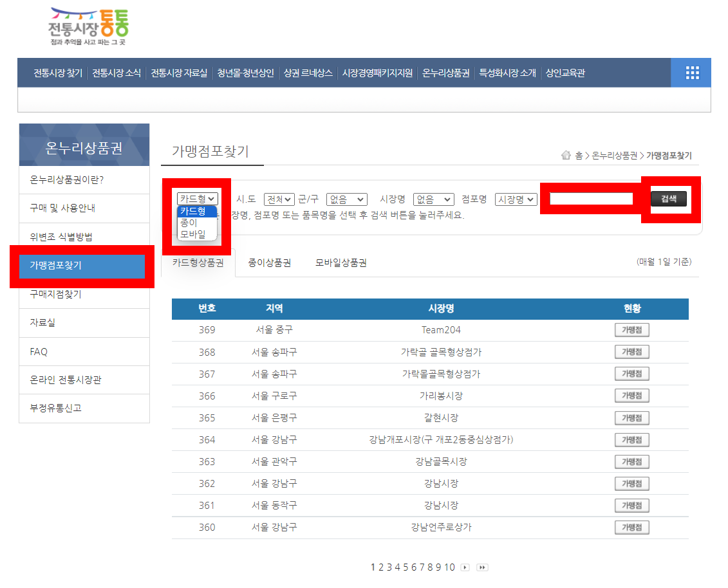Switch to the 모바일상품권 tab
The height and width of the screenshot is (588, 728).
(340, 262)
